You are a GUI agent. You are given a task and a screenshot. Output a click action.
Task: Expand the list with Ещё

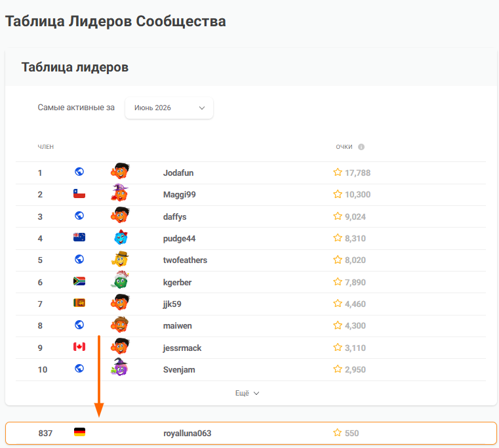click(x=247, y=394)
